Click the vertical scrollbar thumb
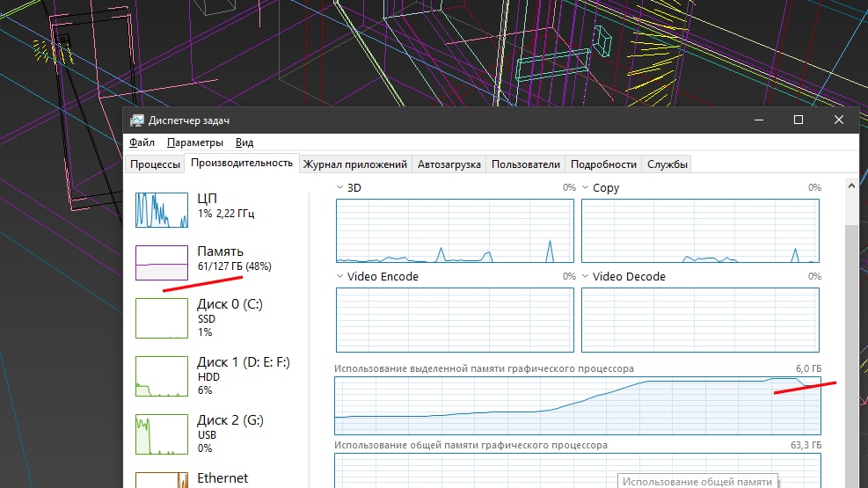Screen dimensions: 868x488 (x=851, y=356)
